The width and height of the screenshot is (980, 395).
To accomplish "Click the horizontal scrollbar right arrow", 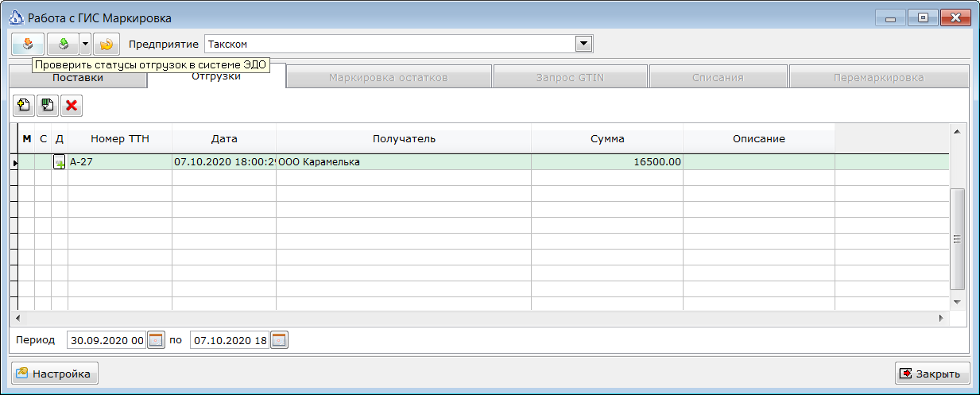I will tap(942, 318).
